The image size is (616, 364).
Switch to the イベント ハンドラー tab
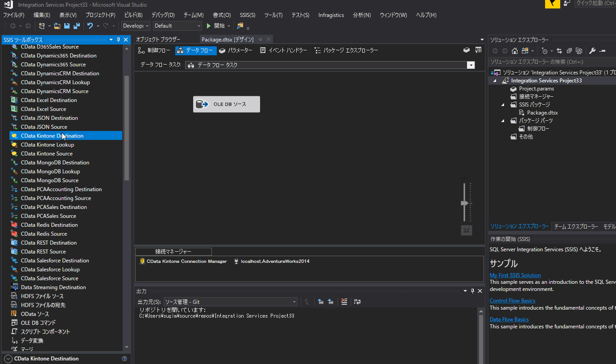[x=283, y=50]
